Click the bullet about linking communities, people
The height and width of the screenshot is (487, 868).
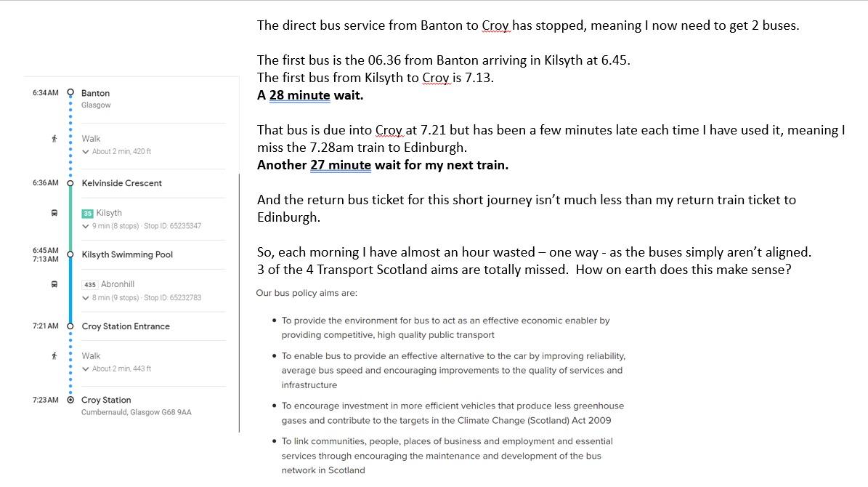tap(447, 456)
